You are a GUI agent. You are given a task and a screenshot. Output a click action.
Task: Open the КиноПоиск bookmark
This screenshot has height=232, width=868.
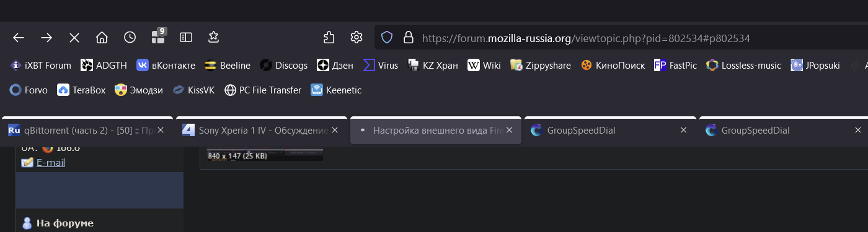613,65
